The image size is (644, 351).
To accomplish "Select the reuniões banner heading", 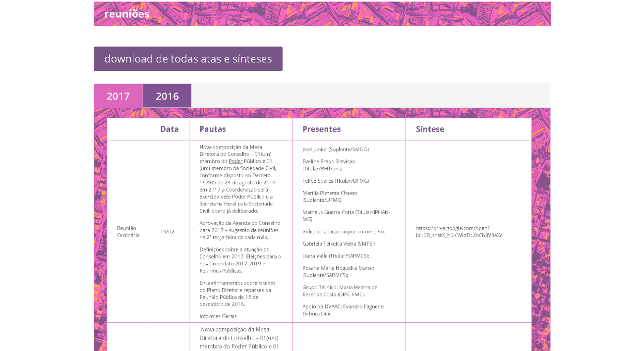I will click(x=127, y=14).
